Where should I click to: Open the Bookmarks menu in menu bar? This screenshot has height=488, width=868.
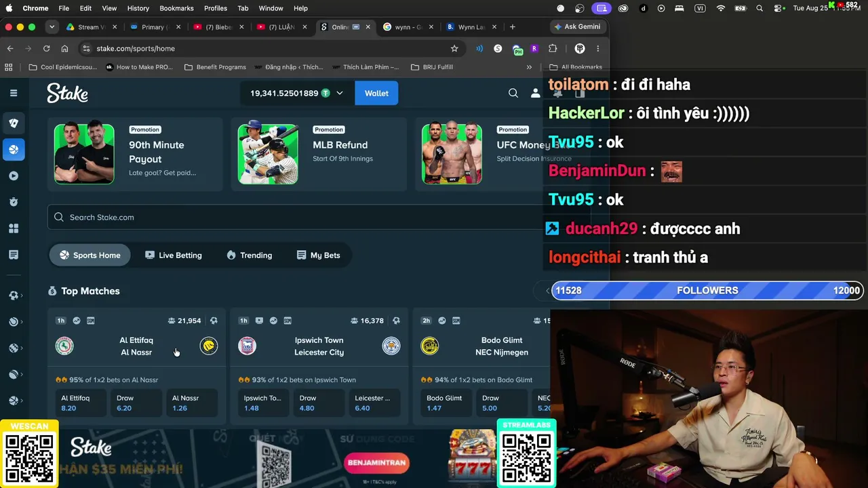176,8
